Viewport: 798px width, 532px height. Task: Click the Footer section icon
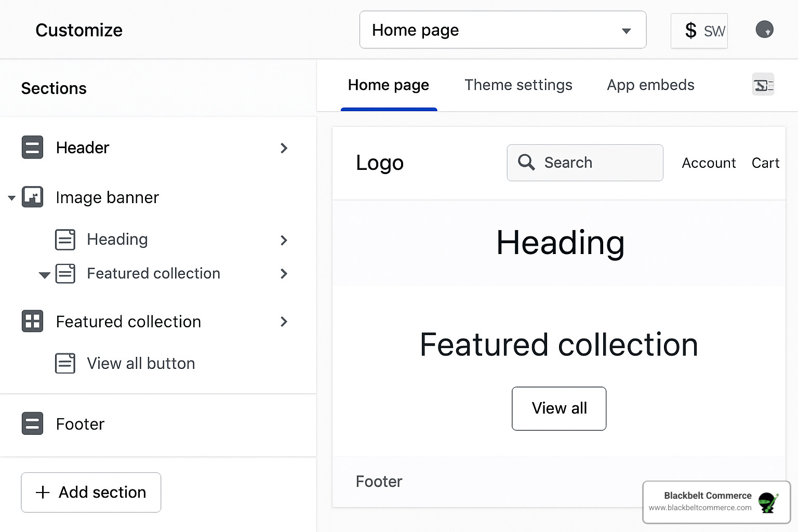32,423
